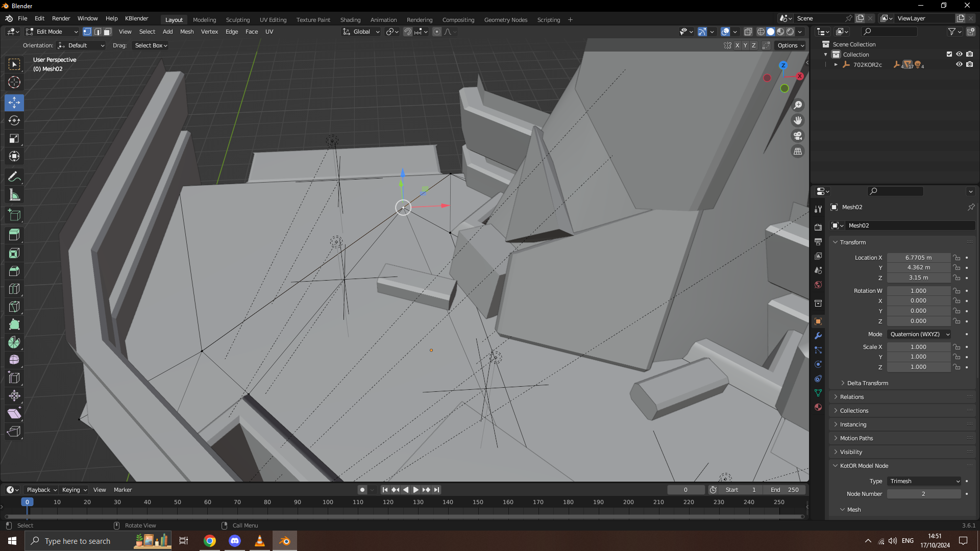Screen dimensions: 980x551
Task: Switch orthographic/perspective grid icon
Action: pyautogui.click(x=798, y=151)
